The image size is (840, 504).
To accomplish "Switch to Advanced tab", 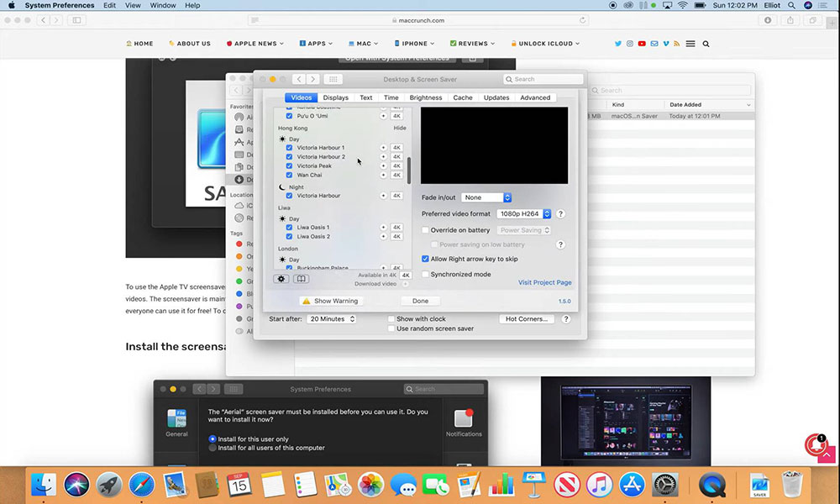I will coord(535,97).
